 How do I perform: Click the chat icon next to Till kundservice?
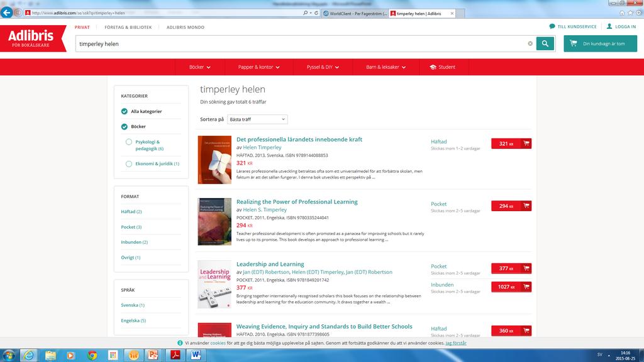point(552,26)
